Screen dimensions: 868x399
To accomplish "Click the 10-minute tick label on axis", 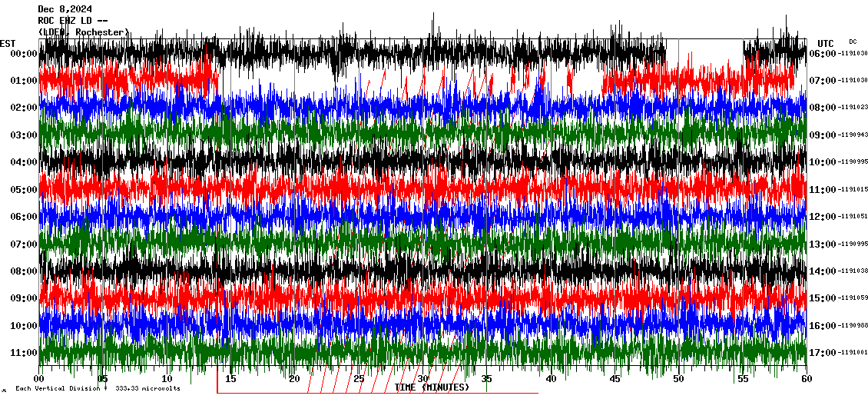I will pyautogui.click(x=167, y=379).
